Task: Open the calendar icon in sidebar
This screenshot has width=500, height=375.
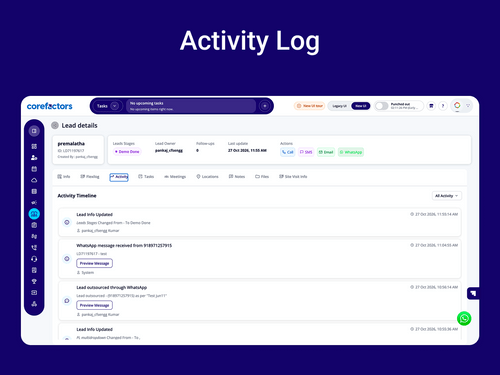Action: coord(34,169)
